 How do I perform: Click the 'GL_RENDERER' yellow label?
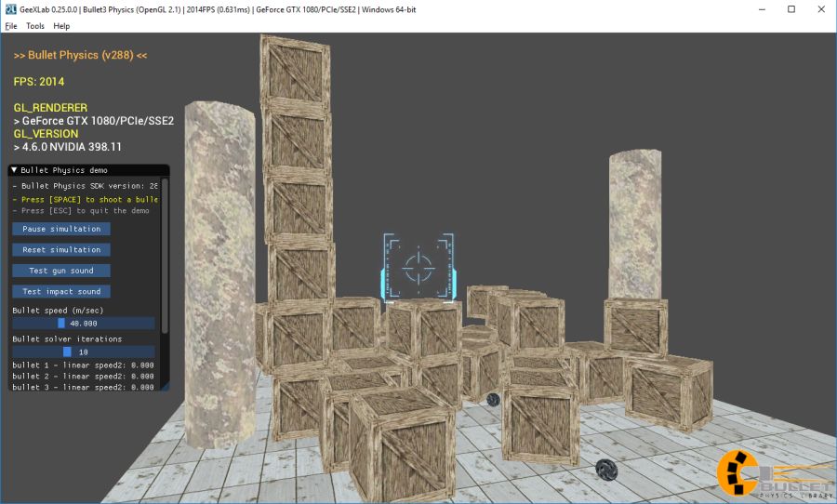pos(51,108)
